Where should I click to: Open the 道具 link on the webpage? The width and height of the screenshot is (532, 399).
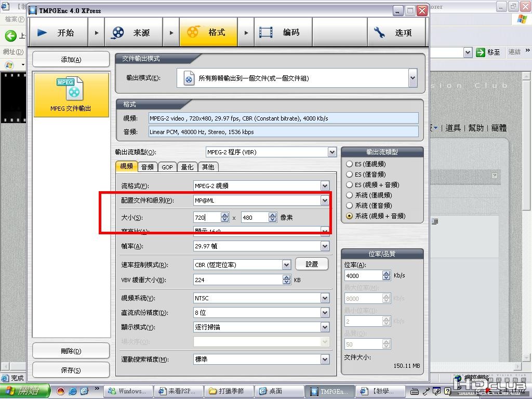point(453,128)
